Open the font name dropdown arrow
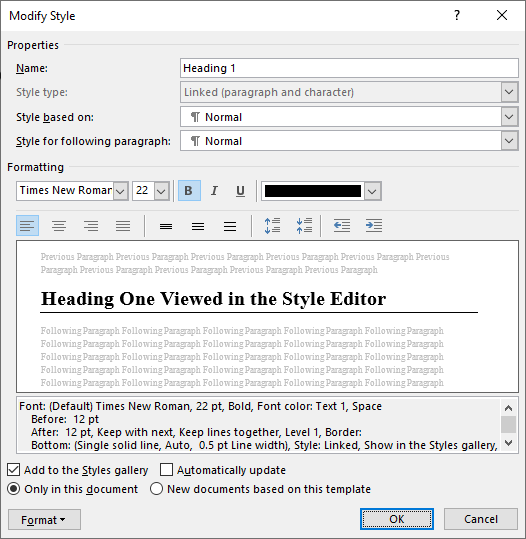The width and height of the screenshot is (526, 539). coord(120,191)
